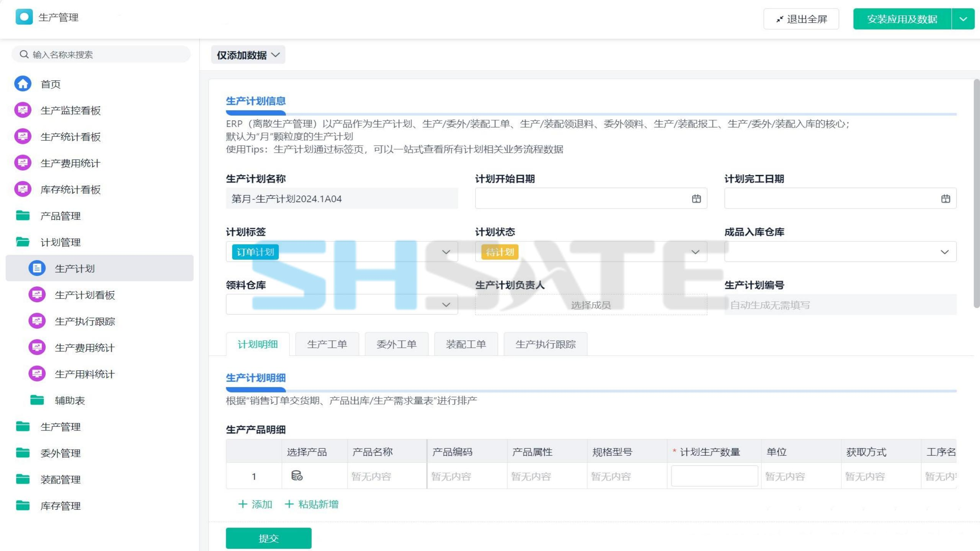Click the home icon next to 首页
980x551 pixels.
point(23,84)
